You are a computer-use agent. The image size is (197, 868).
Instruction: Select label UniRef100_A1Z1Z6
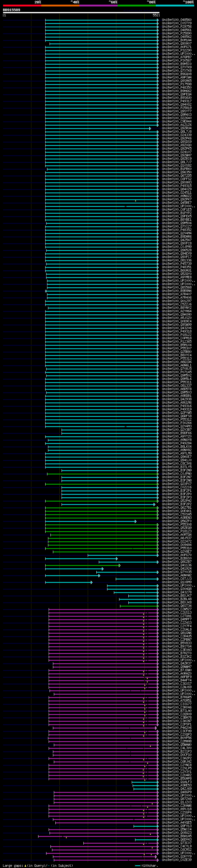(177, 125)
